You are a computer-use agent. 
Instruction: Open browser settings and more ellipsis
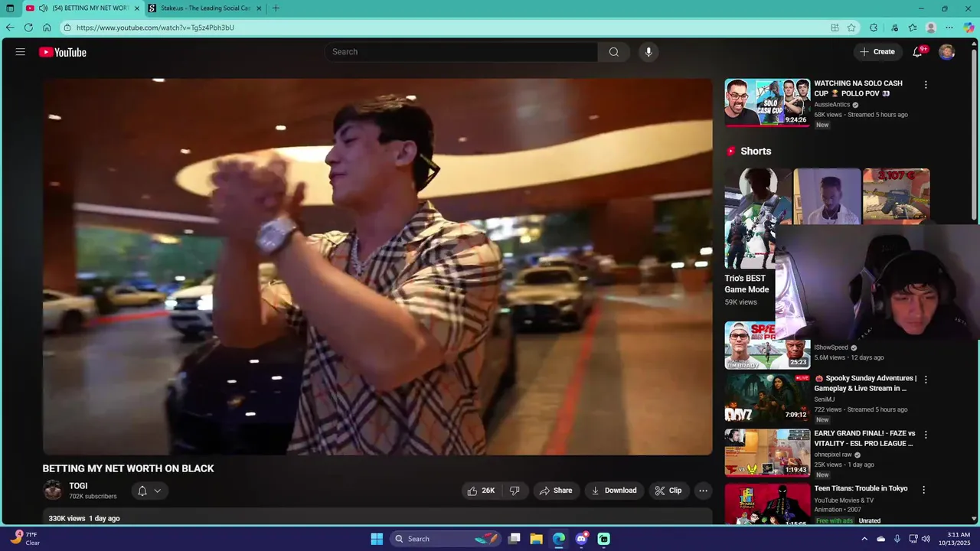coord(949,28)
